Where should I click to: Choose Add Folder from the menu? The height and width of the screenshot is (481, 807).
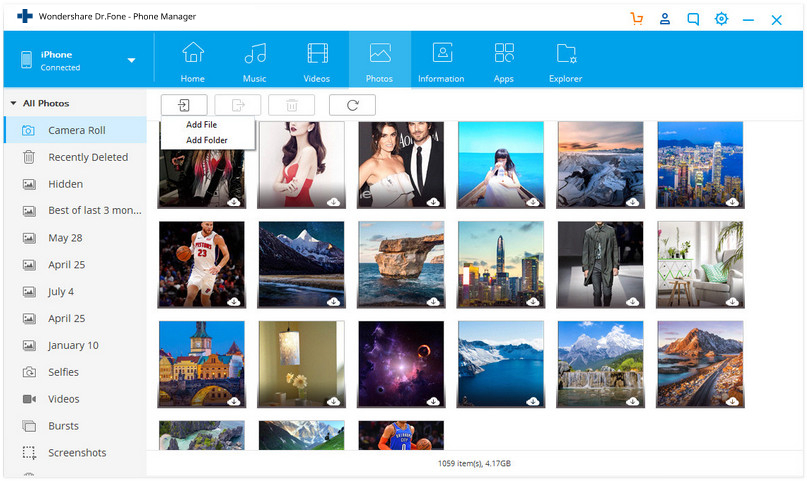pos(206,140)
